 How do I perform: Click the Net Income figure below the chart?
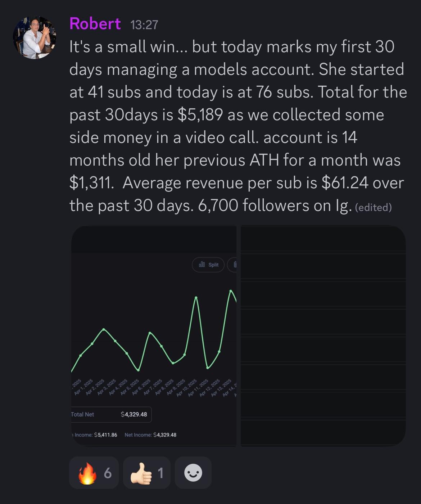150,435
